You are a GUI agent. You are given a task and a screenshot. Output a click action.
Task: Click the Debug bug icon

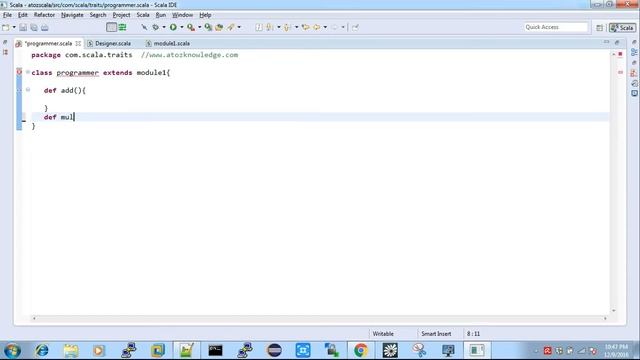[x=156, y=27]
